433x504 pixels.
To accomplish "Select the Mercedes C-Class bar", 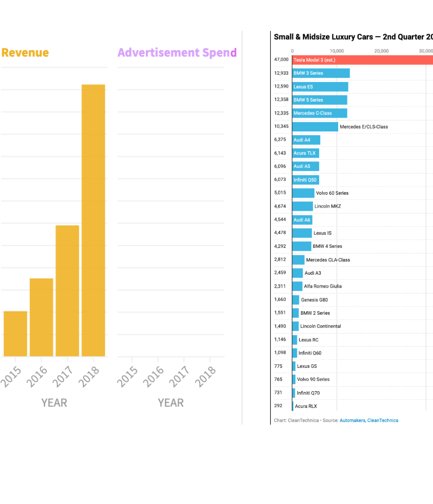I will [x=320, y=113].
